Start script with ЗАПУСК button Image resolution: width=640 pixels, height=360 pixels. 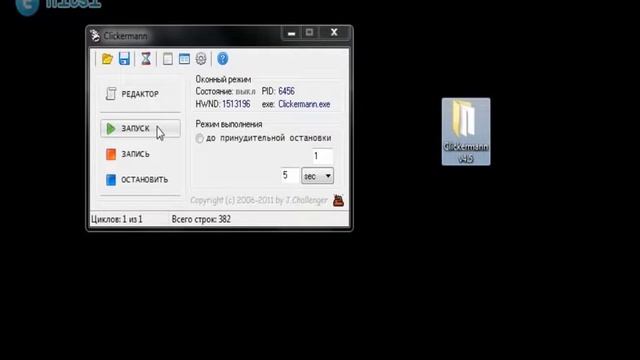140,129
